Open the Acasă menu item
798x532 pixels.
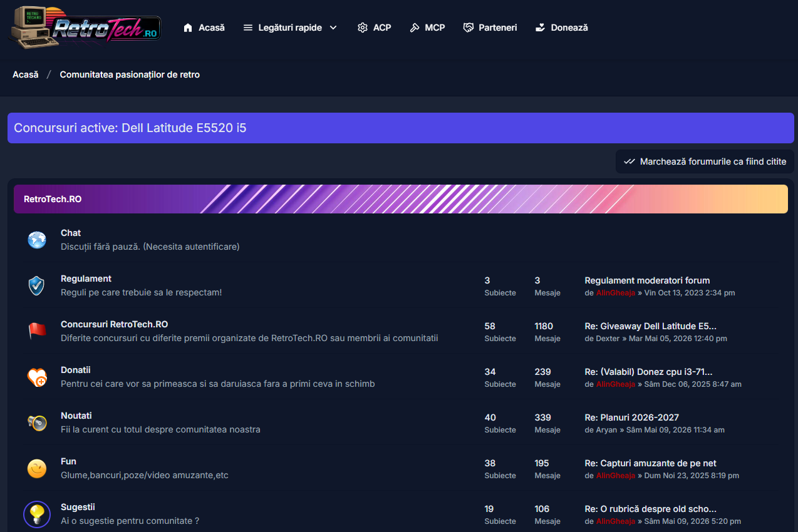tap(204, 28)
